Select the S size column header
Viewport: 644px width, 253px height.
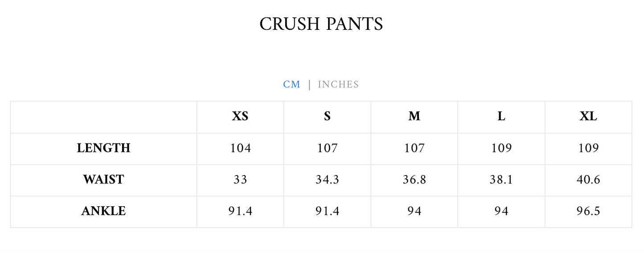tap(328, 117)
